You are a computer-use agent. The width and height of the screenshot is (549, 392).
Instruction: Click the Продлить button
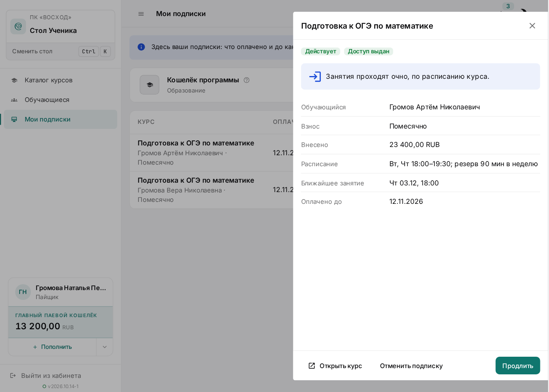tap(518, 366)
